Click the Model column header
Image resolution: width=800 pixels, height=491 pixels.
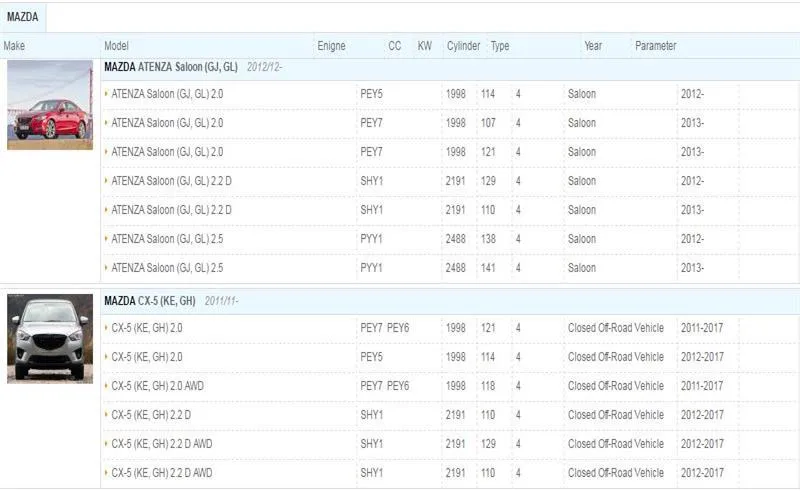pyautogui.click(x=116, y=46)
